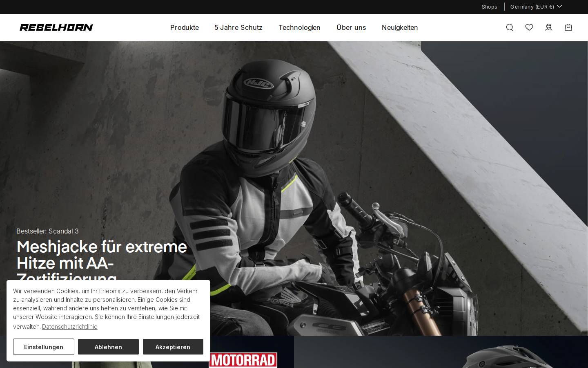Open the Datenschutzrichtlinie link
The height and width of the screenshot is (368, 588).
coord(69,326)
